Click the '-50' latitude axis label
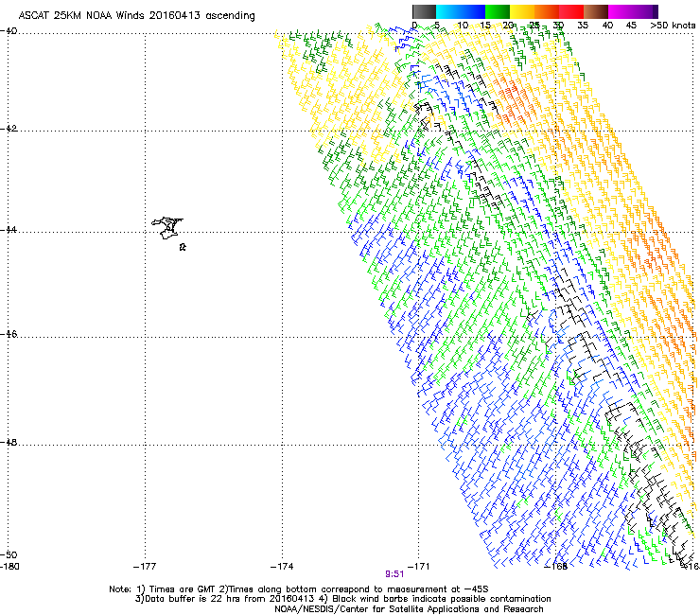Viewport: 700px width, 615px height. [9, 554]
